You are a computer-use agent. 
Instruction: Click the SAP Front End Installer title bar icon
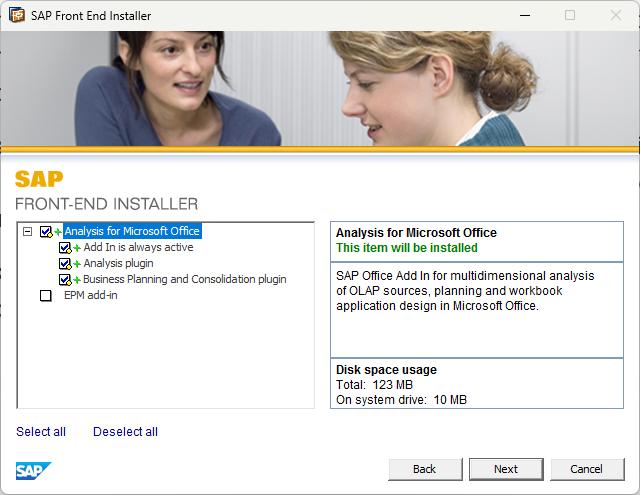click(x=17, y=15)
